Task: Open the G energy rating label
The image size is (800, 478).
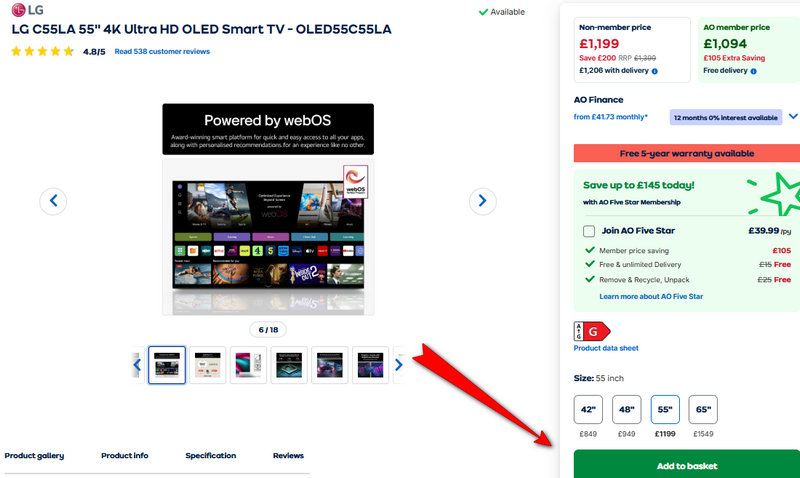Action: [x=592, y=332]
